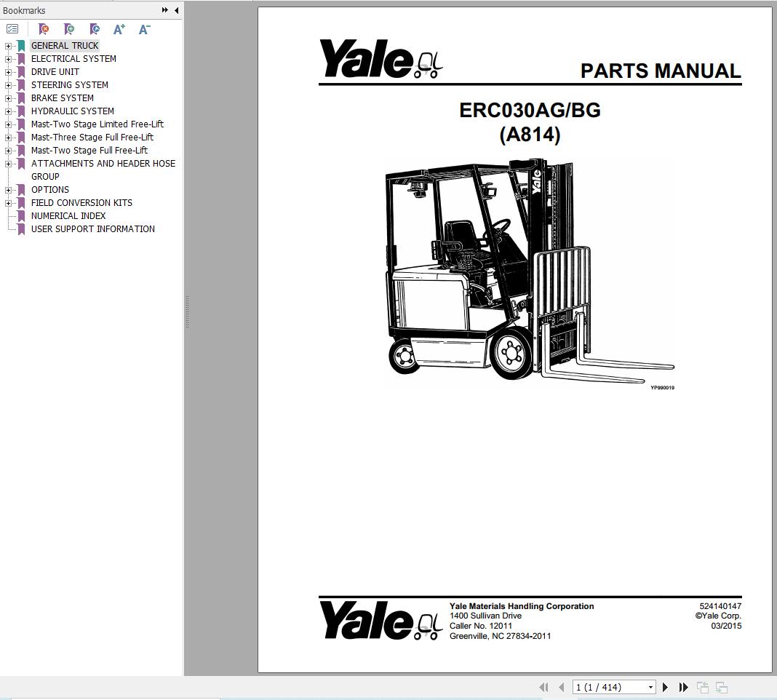Advance to the next page with the arrow
This screenshot has width=777, height=700.
665,687
